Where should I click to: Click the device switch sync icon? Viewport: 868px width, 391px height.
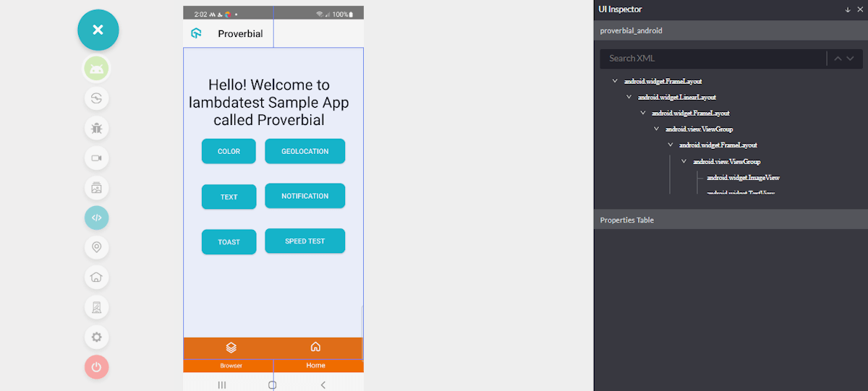97,98
